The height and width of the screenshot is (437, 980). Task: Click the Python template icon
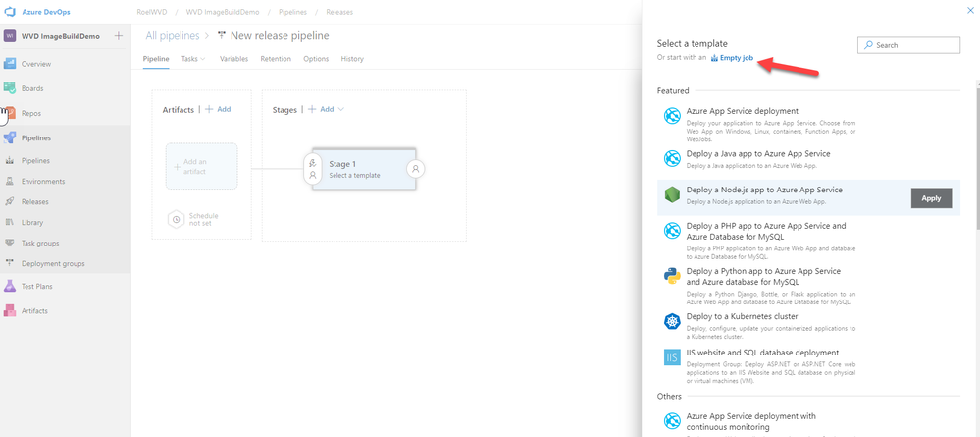click(672, 276)
